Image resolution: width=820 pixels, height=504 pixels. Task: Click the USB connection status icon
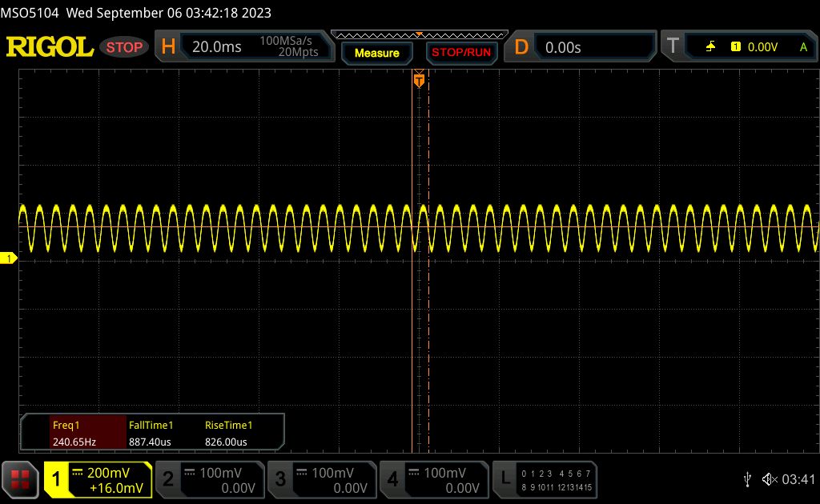point(747,479)
